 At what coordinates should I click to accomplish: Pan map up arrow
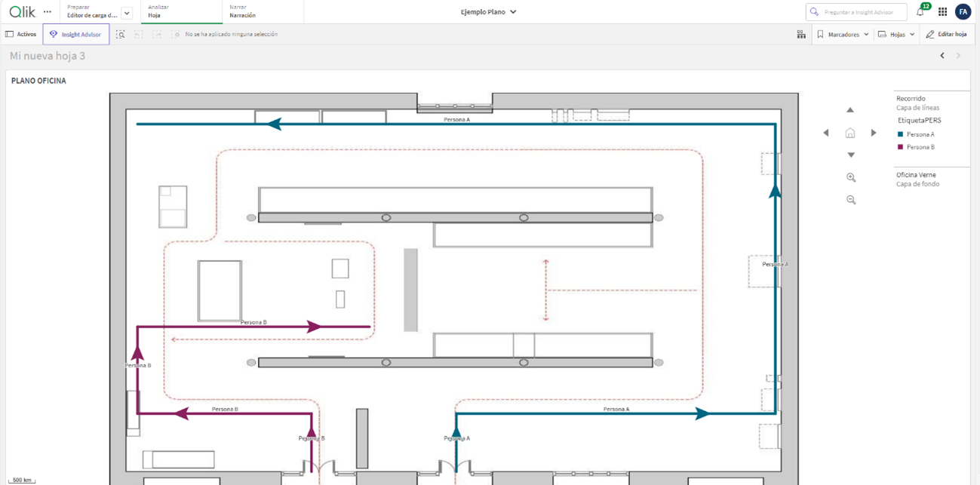[x=850, y=110]
